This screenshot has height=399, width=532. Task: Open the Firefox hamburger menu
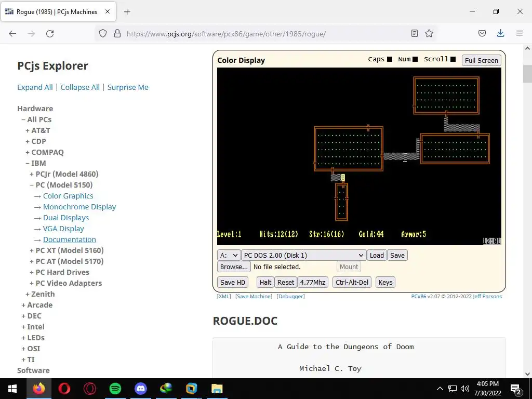point(520,33)
